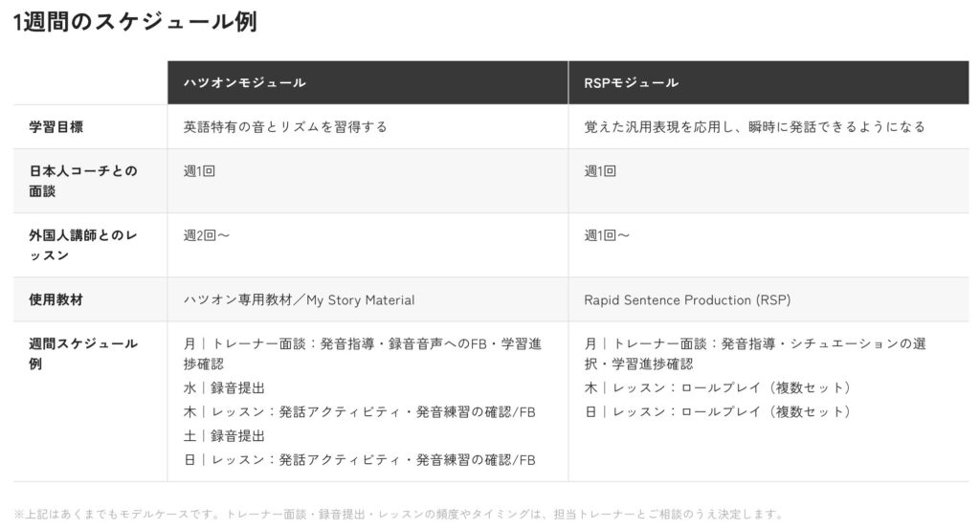This screenshot has width=980, height=530.
Task: Click 週2回〜 in the ハツオン column
Action: point(207,235)
